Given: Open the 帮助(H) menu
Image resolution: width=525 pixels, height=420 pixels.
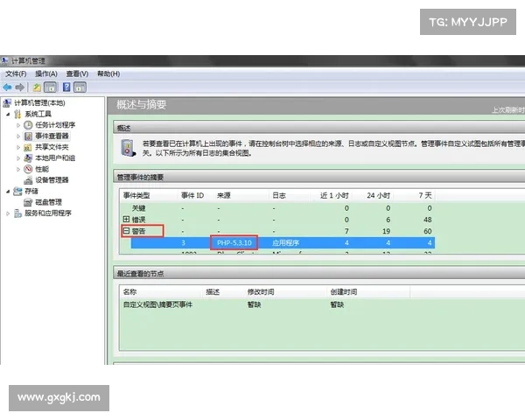Looking at the screenshot, I should [x=108, y=73].
